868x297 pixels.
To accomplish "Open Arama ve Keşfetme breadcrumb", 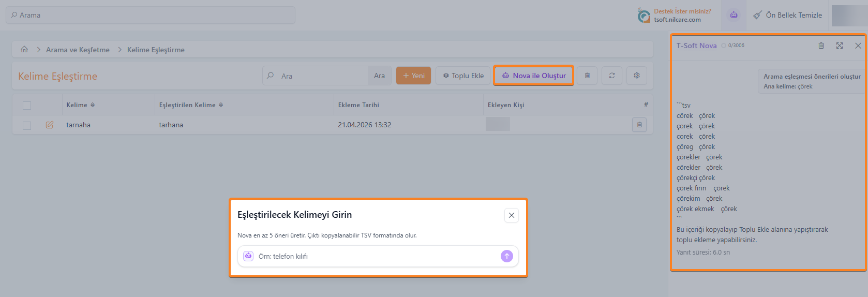I will coord(78,50).
